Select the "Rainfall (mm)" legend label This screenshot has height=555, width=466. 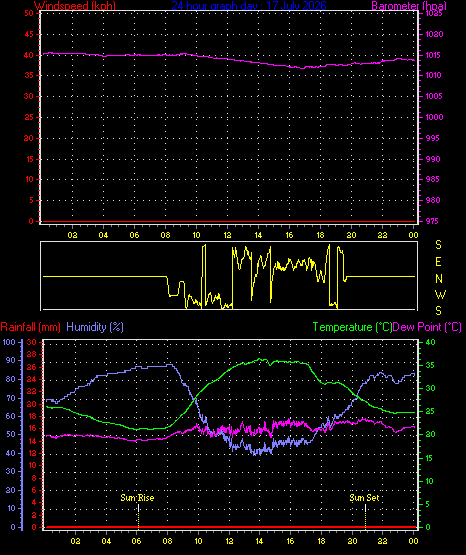[30, 327]
